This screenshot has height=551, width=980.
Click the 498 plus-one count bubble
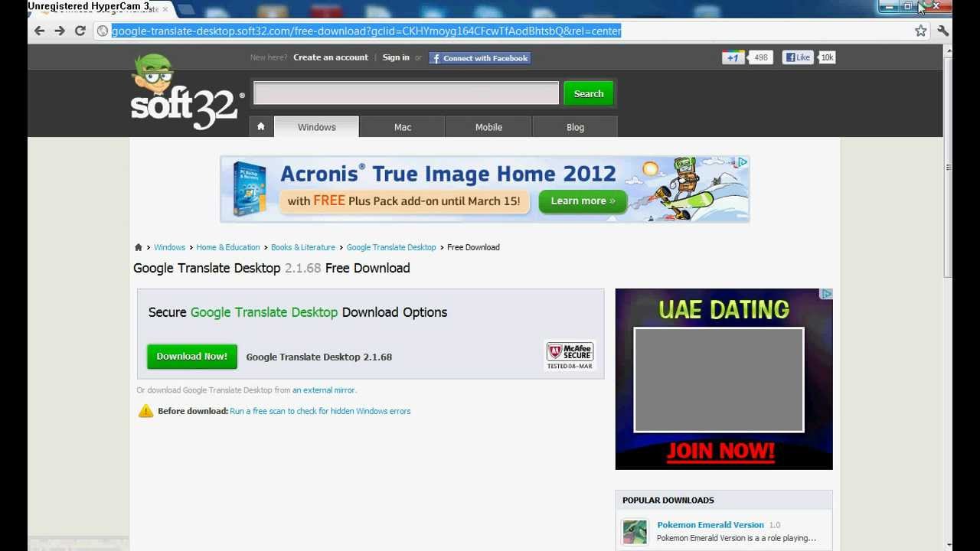[759, 57]
